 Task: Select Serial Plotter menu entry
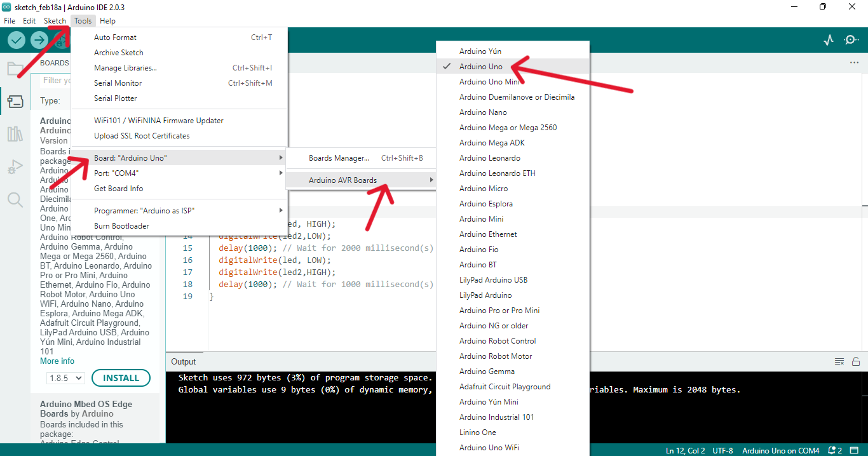pos(179,98)
